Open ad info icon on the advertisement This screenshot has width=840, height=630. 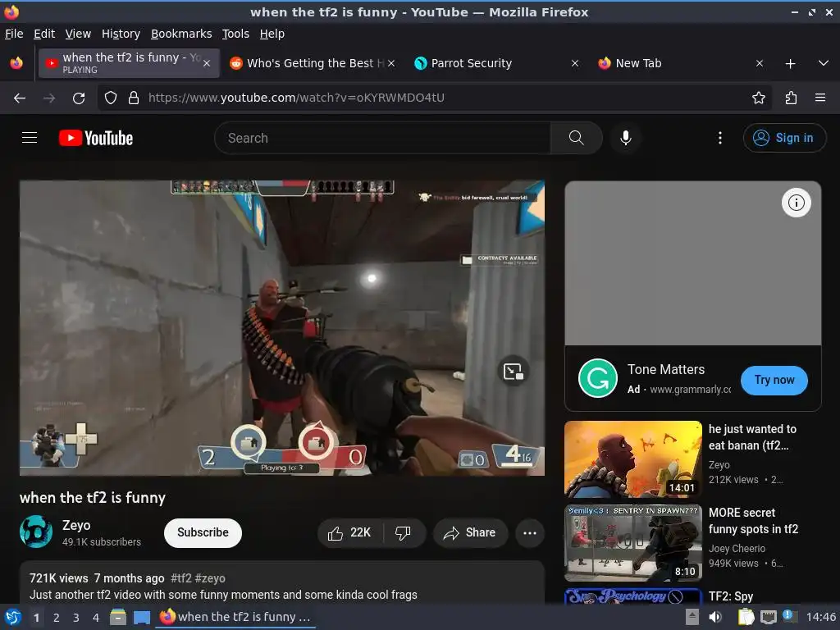click(x=796, y=203)
